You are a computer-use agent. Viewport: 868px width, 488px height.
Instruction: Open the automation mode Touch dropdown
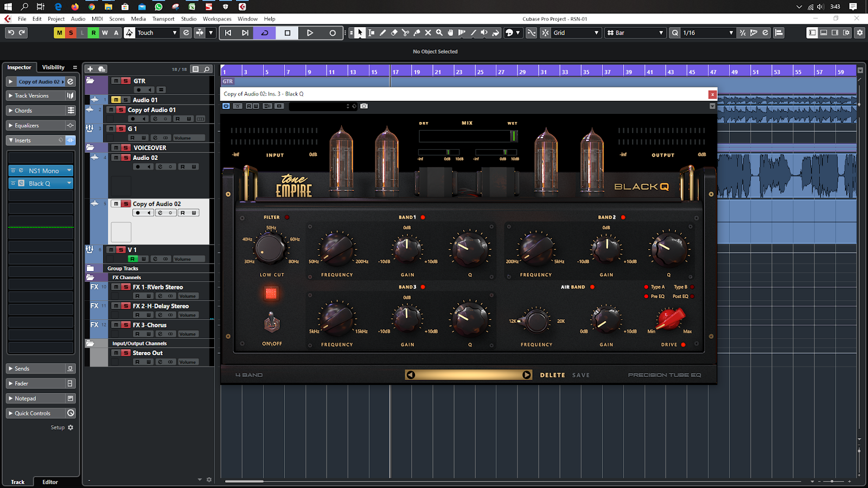tap(157, 33)
